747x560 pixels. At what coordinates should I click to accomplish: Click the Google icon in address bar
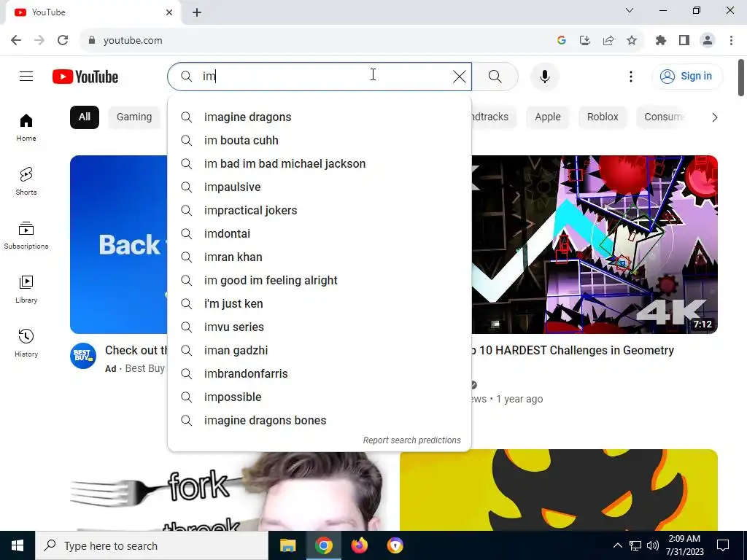[x=562, y=41]
